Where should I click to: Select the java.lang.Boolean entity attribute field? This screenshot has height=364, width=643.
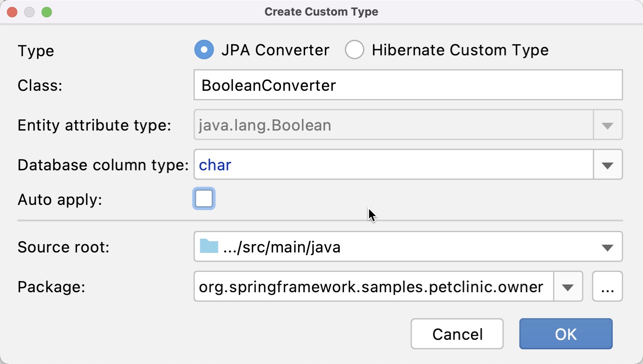[x=303, y=125]
